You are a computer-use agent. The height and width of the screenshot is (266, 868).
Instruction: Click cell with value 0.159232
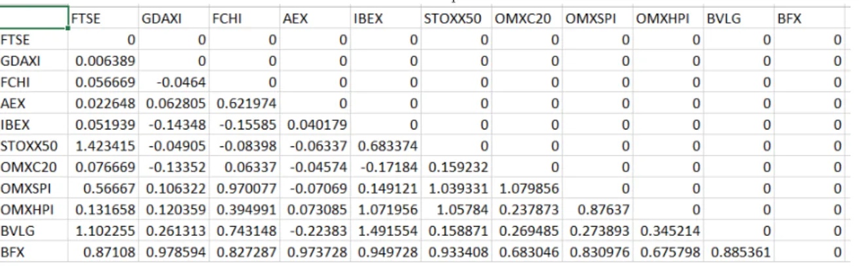pyautogui.click(x=456, y=167)
